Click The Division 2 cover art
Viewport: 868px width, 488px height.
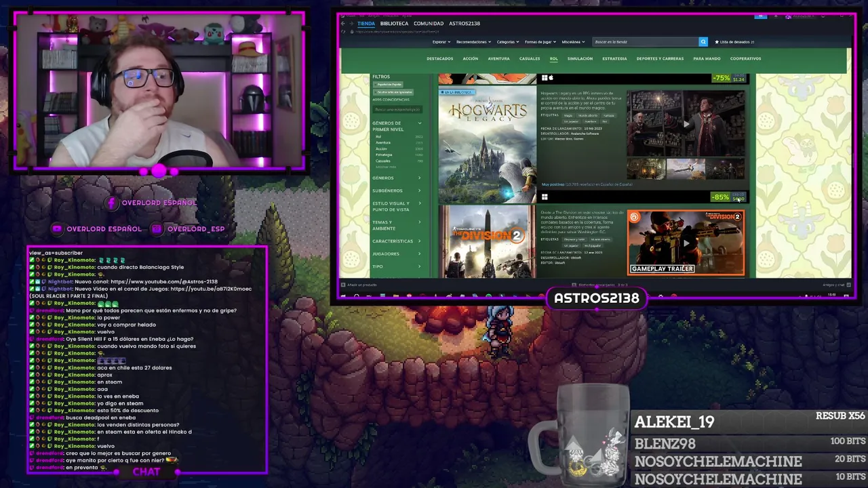pos(487,243)
